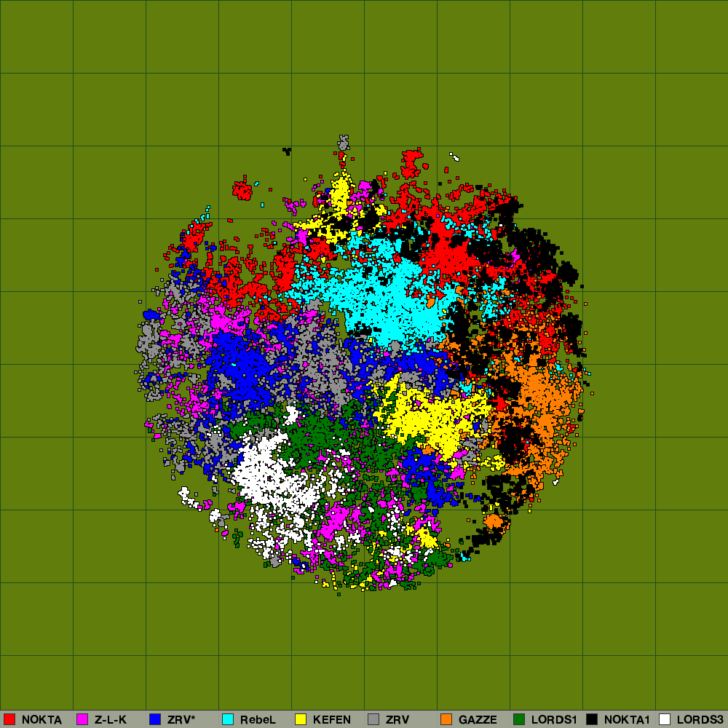The height and width of the screenshot is (728, 728).
Task: Select the NOKTA1 legend label
Action: point(627,720)
